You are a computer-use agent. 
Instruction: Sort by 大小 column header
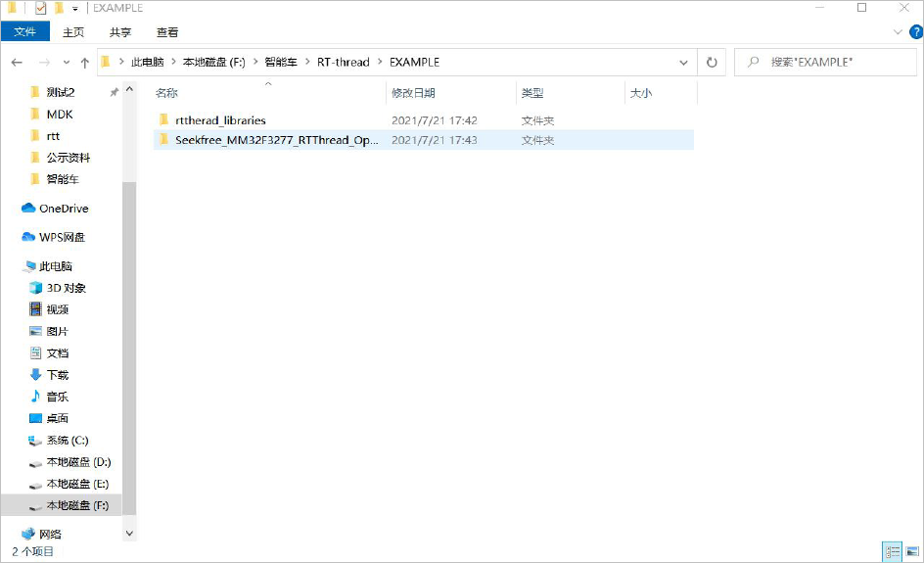click(641, 93)
